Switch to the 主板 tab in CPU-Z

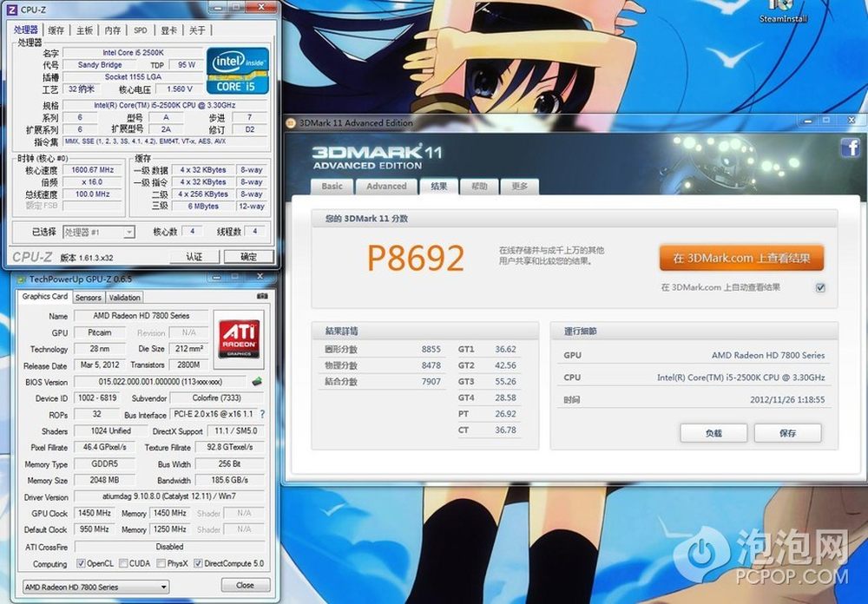coord(84,30)
